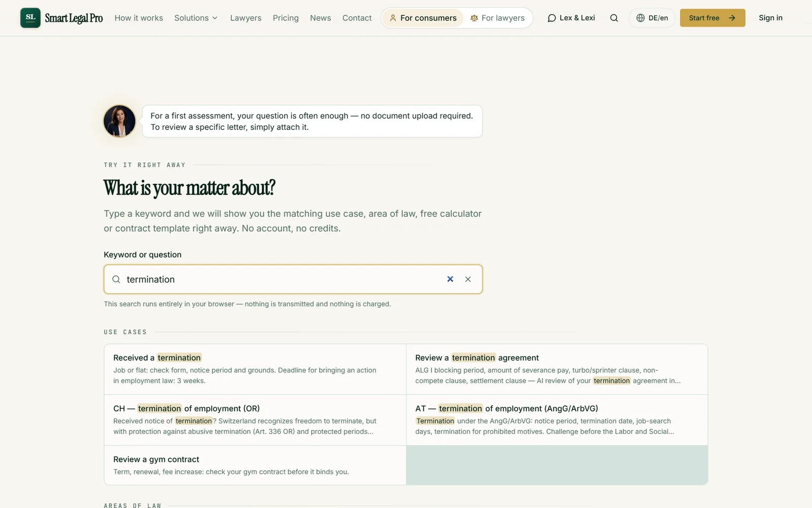Click the person icon on For consumers
This screenshot has height=508, width=812.
click(x=393, y=18)
